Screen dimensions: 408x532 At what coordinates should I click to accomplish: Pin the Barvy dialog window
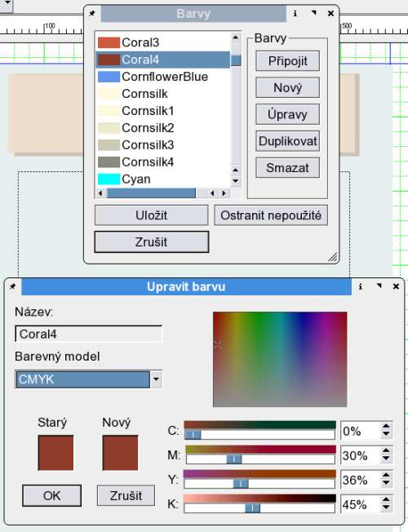tap(92, 14)
